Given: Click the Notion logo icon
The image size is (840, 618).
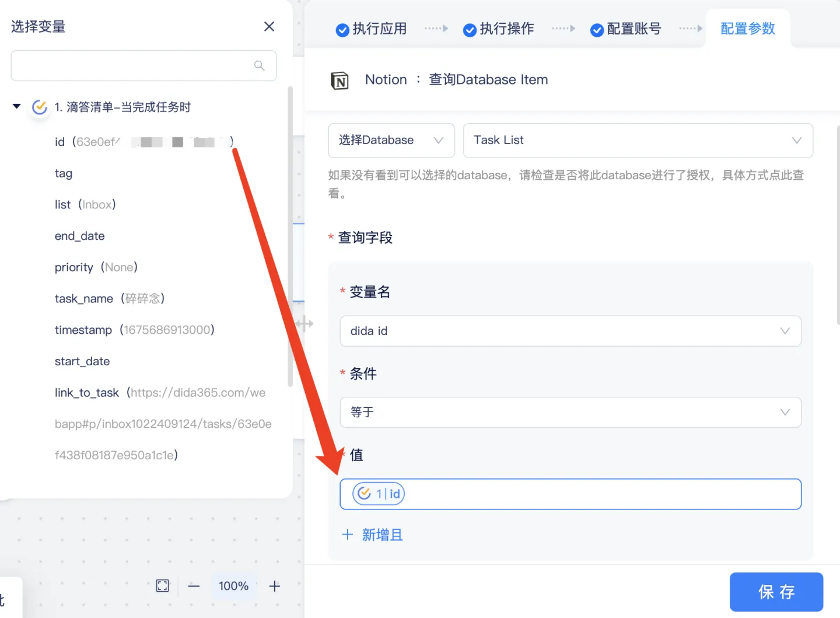Looking at the screenshot, I should point(339,81).
